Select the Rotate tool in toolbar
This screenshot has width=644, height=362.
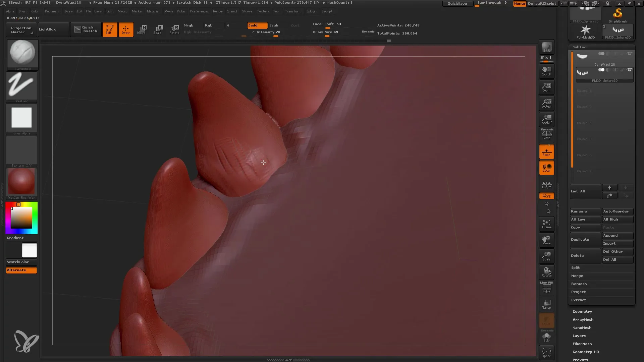pyautogui.click(x=174, y=29)
